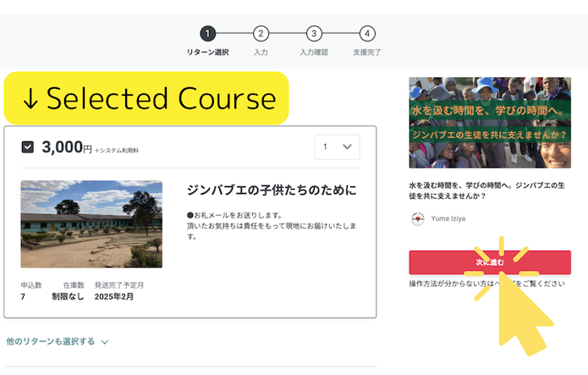Click the Yume Iziya avatar icon
Image resolution: width=588 pixels, height=375 pixels.
416,218
